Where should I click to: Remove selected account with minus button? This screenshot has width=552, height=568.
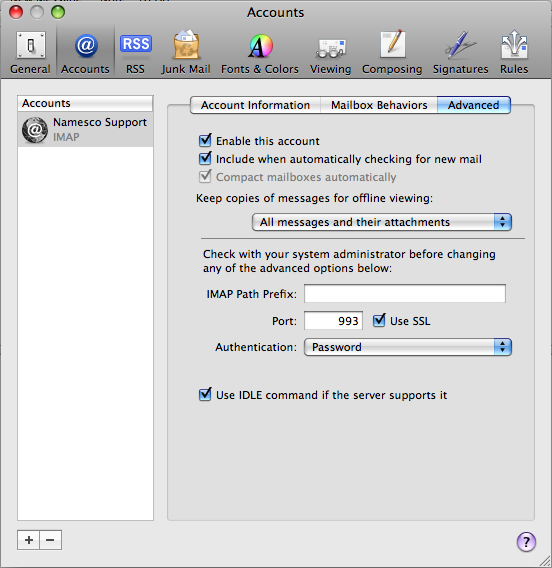tap(50, 540)
